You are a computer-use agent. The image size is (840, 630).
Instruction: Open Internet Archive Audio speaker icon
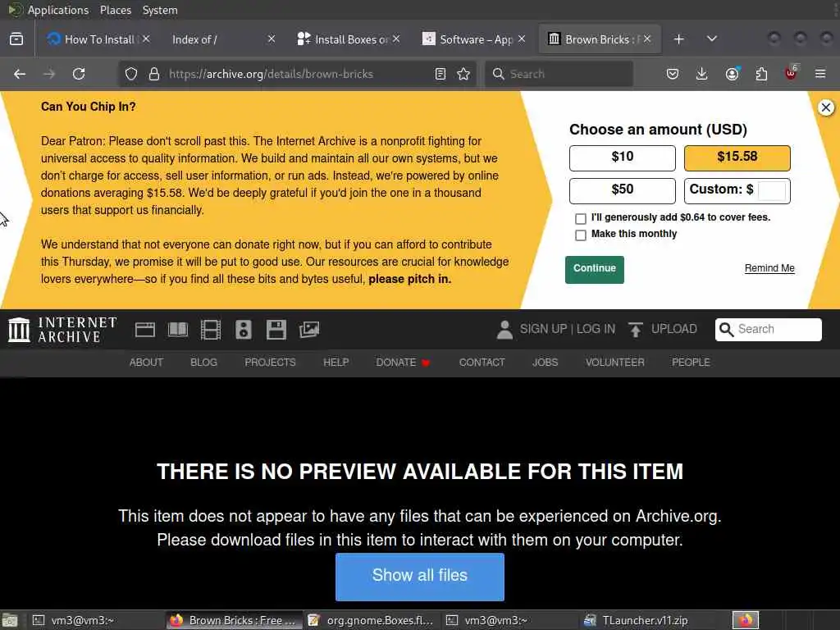pyautogui.click(x=243, y=330)
